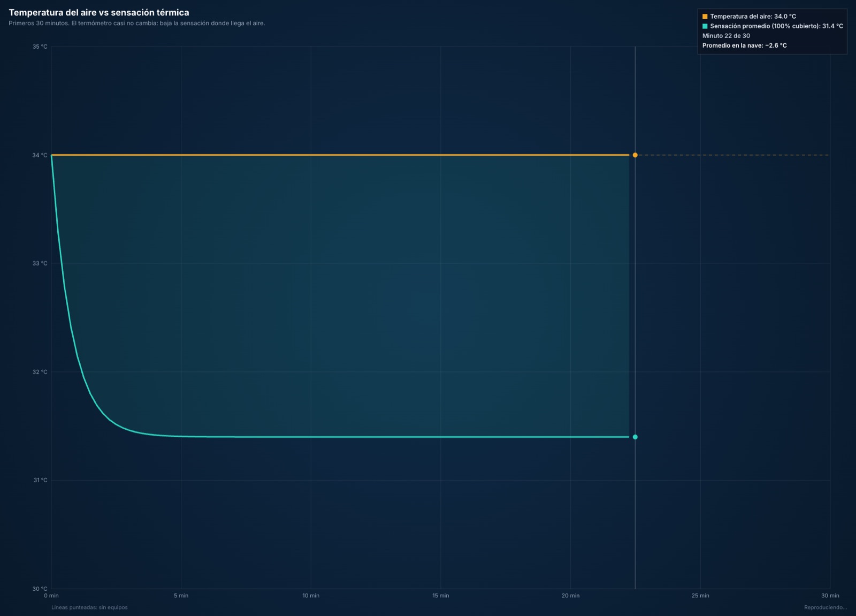The width and height of the screenshot is (856, 616).
Task: Click the orange air temperature legend swatch
Action: (705, 17)
